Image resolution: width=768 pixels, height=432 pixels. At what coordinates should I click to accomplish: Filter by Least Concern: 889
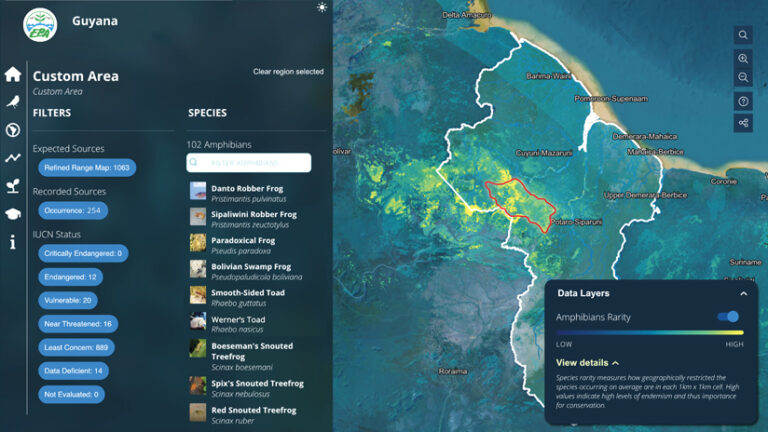pyautogui.click(x=76, y=347)
